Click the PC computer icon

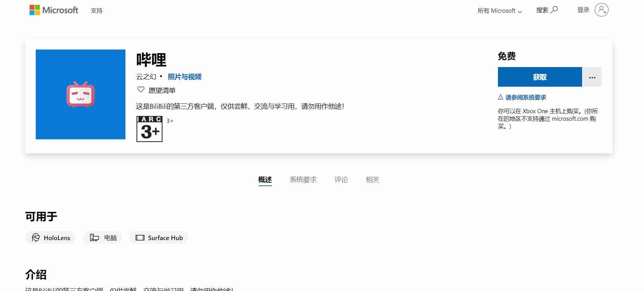click(95, 238)
